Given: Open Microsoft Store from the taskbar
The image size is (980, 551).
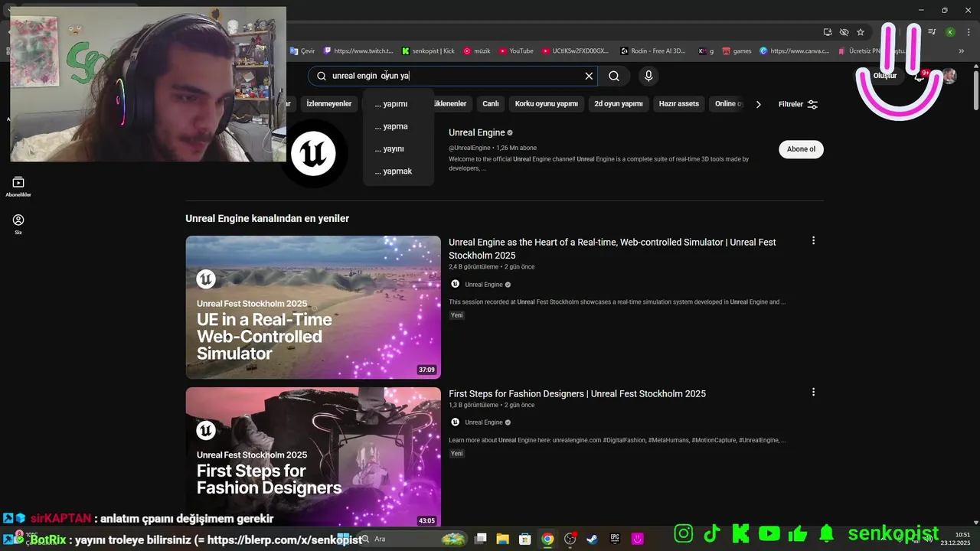Looking at the screenshot, I should 524,539.
